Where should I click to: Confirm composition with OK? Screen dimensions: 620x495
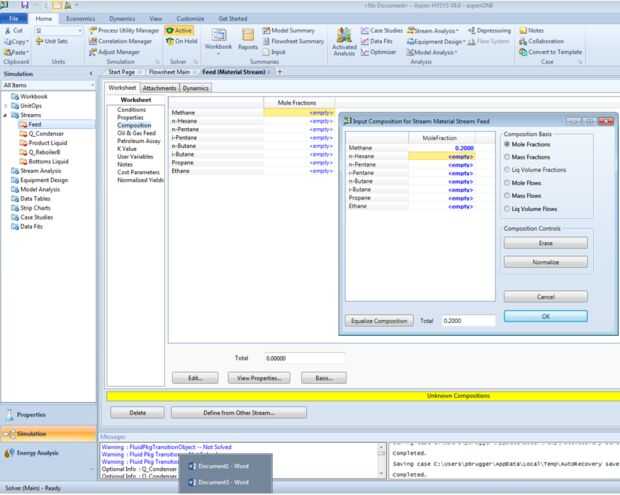pos(546,316)
